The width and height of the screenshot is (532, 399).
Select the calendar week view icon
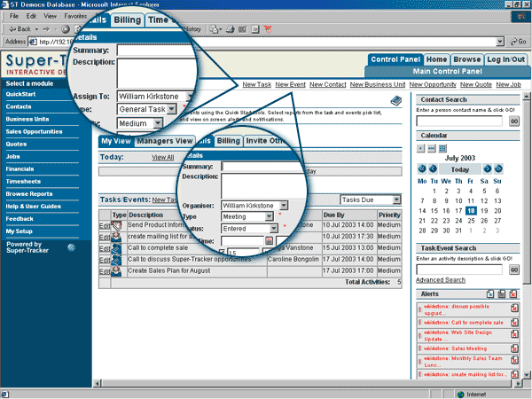coord(432,148)
